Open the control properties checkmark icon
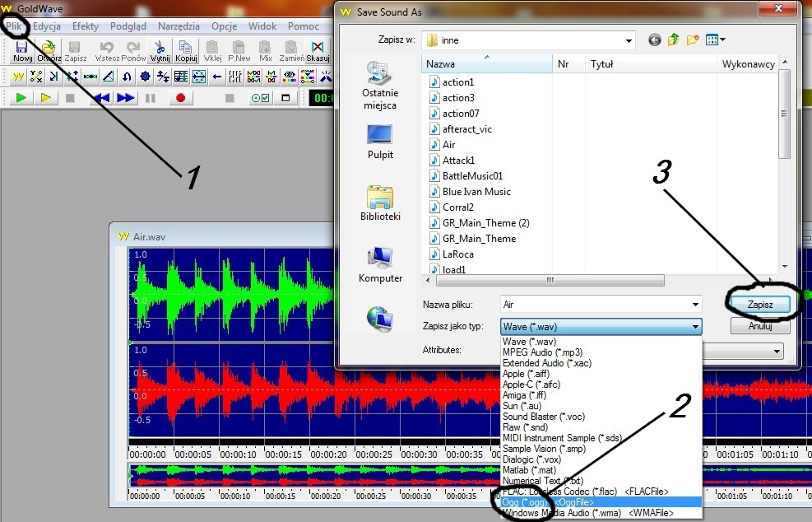The image size is (812, 522). pyautogui.click(x=260, y=98)
